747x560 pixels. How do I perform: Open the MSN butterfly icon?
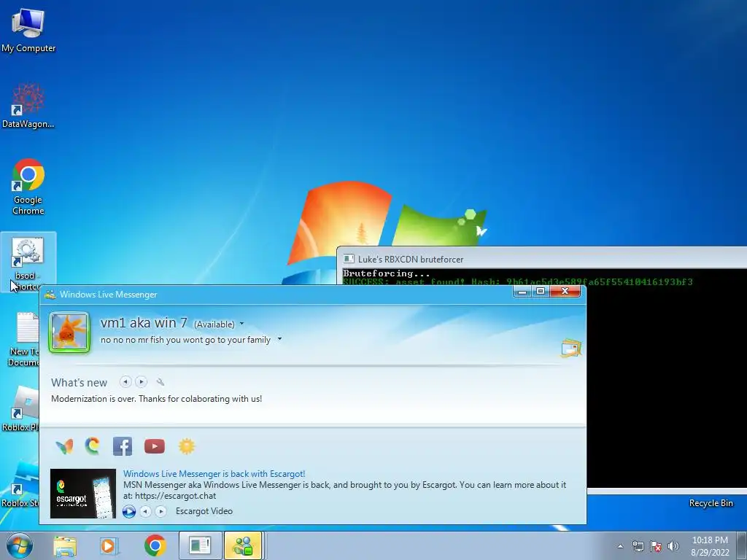tap(64, 446)
